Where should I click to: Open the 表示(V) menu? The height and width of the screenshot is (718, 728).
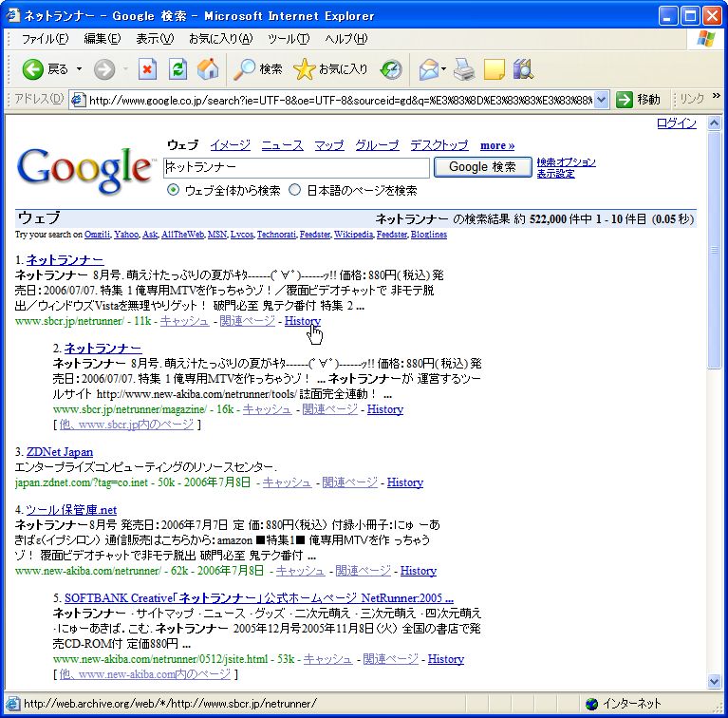[x=155, y=39]
